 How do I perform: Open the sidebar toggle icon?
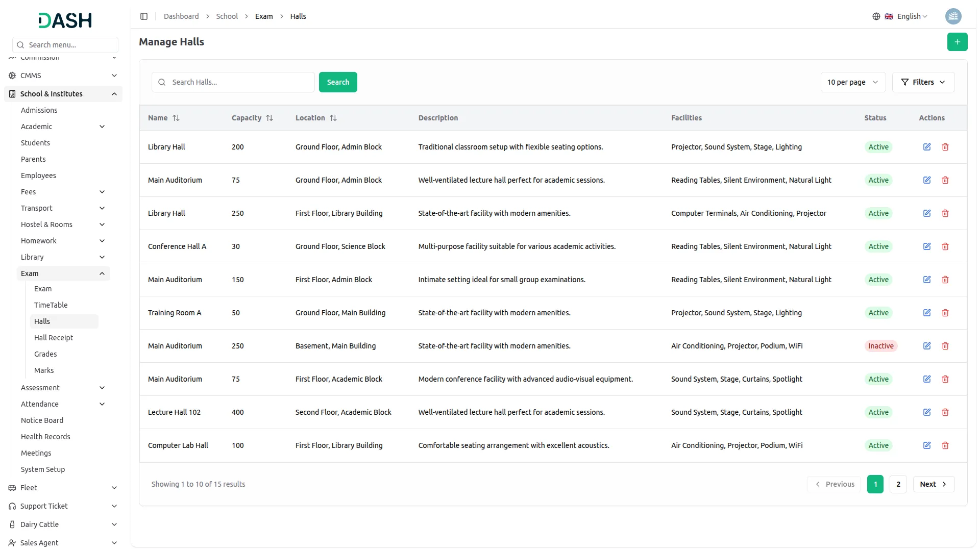click(144, 16)
